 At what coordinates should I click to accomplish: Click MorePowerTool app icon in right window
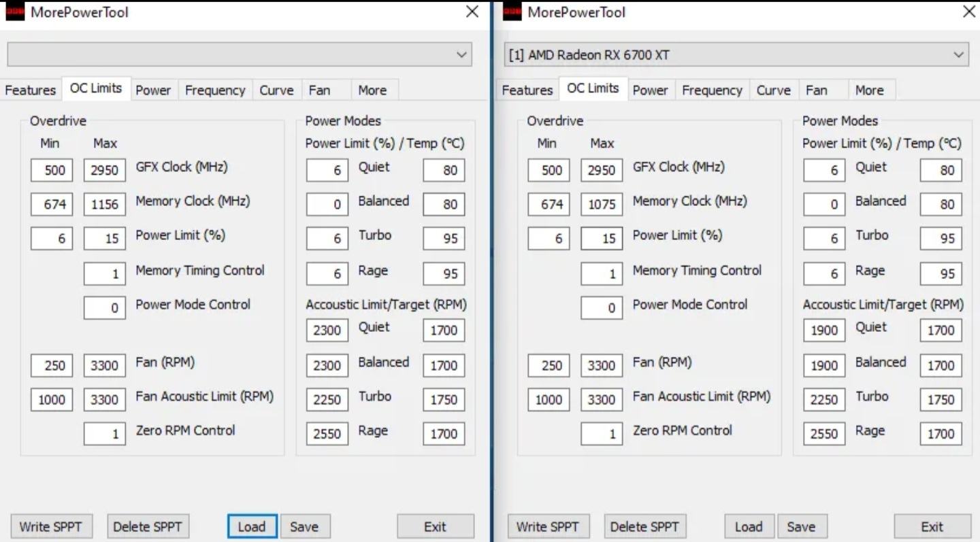click(512, 12)
